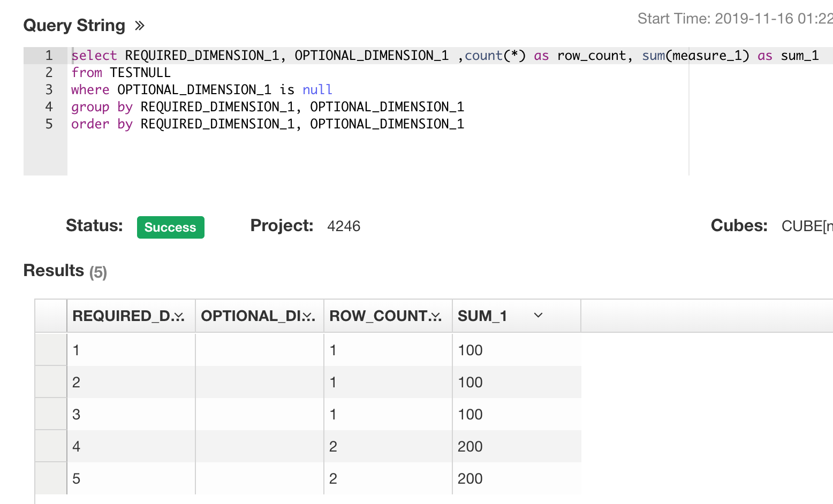Click the 'from TESTNULL' editor line
Viewport: 833px width, 504px height.
click(121, 73)
